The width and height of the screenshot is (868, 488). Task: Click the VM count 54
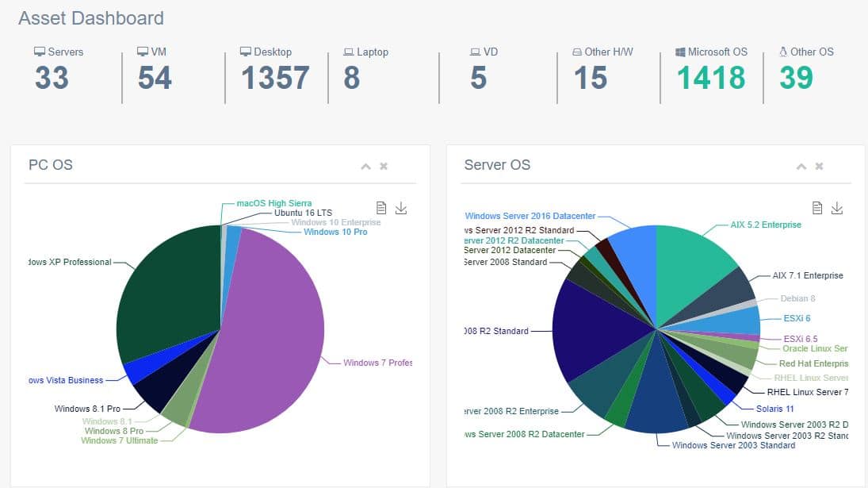(155, 78)
